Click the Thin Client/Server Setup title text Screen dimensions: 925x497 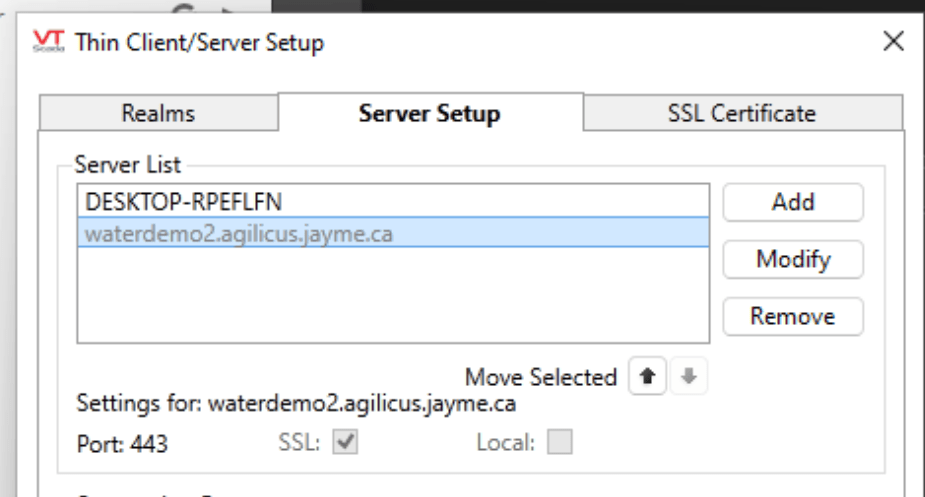pyautogui.click(x=199, y=42)
